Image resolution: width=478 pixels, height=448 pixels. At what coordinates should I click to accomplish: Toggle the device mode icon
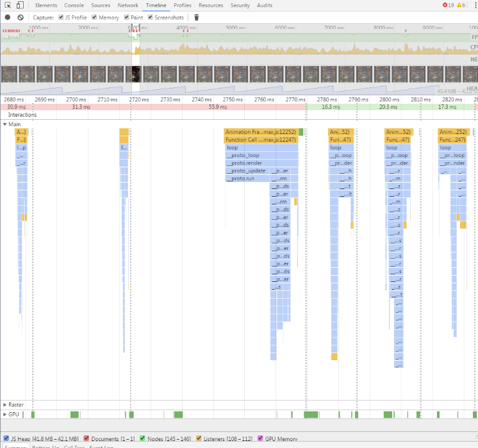20,5
